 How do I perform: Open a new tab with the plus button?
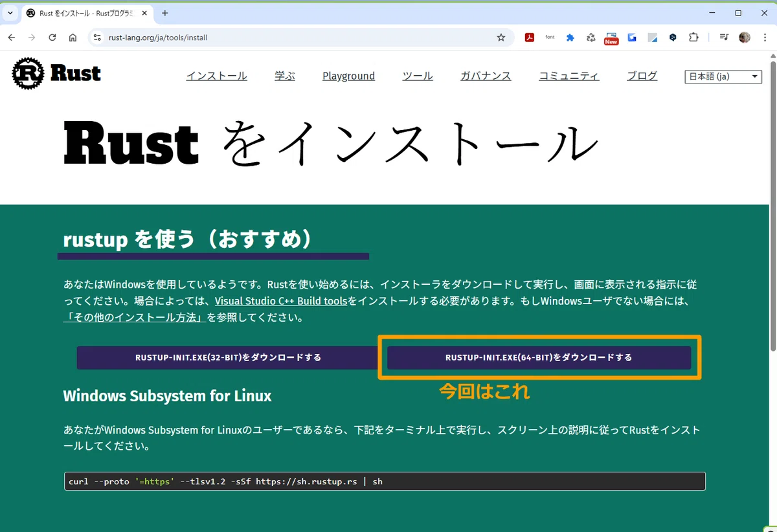[164, 13]
